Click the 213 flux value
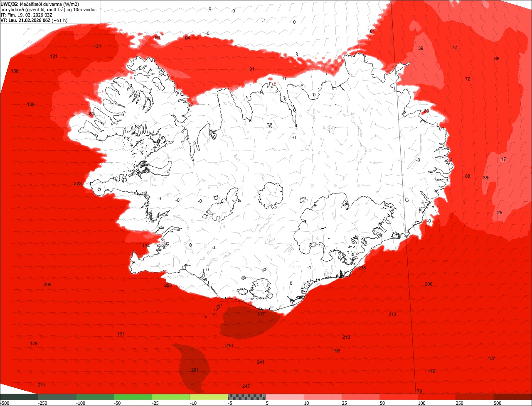532x406 pixels. click(392, 314)
